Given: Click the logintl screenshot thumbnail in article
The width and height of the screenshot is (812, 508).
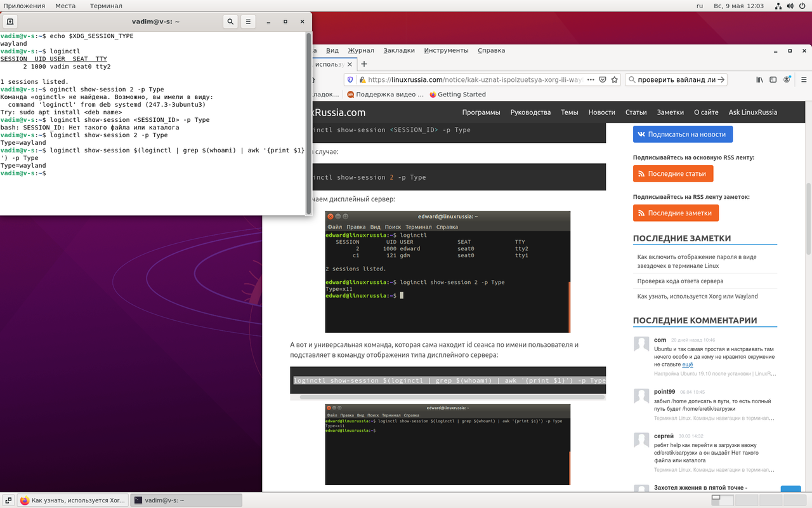Looking at the screenshot, I should point(447,272).
